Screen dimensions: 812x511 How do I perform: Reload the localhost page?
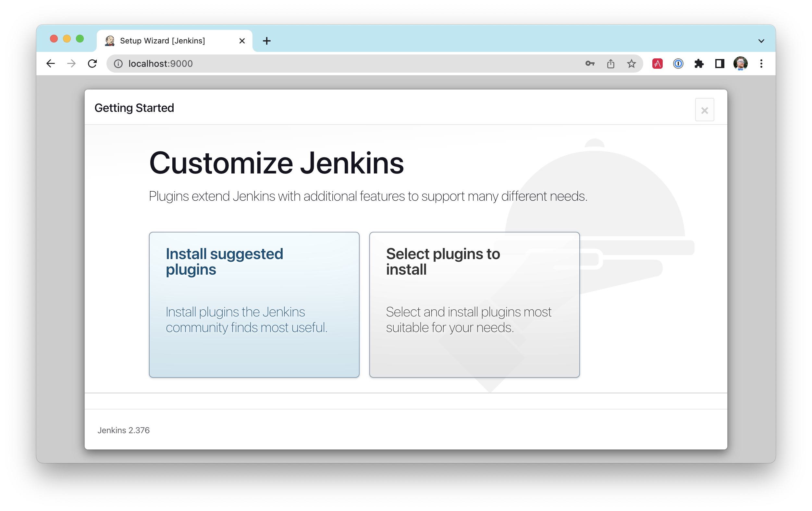click(92, 63)
